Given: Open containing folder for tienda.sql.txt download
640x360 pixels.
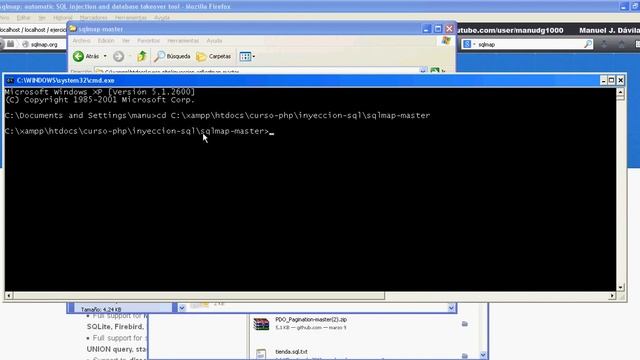Looking at the screenshot, I should coord(464,356).
